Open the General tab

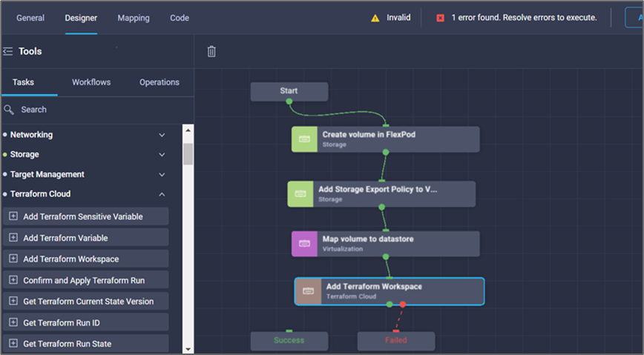(30, 18)
